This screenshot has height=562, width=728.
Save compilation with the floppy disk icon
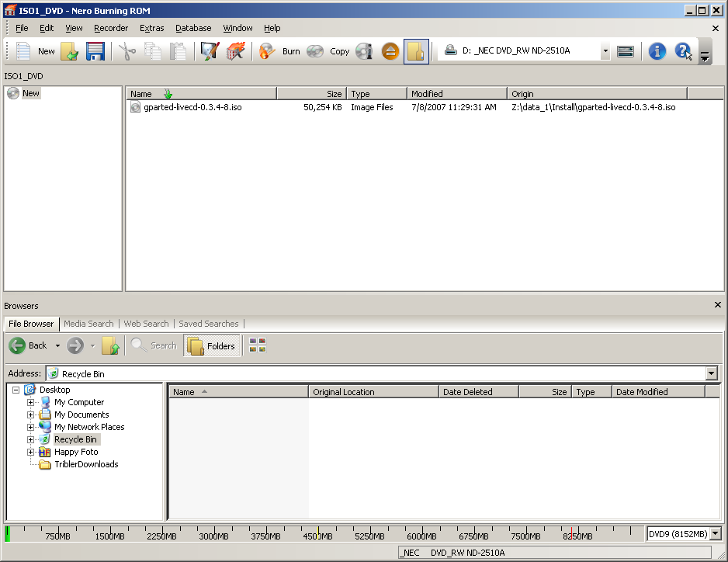click(95, 51)
